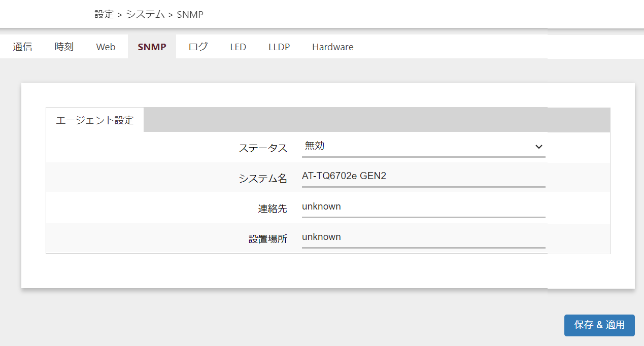Switch to the LLDP tab
The width and height of the screenshot is (644, 346).
(x=279, y=47)
